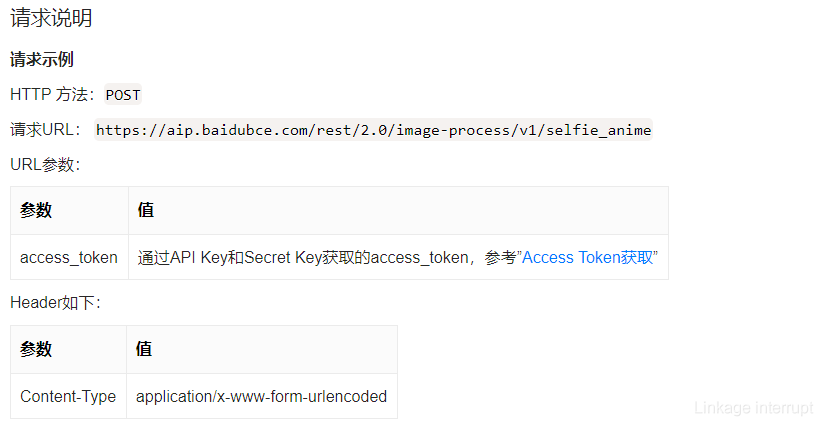Click the 请求示例 subheading
Screen dimensions: 823x426
[x=42, y=60]
